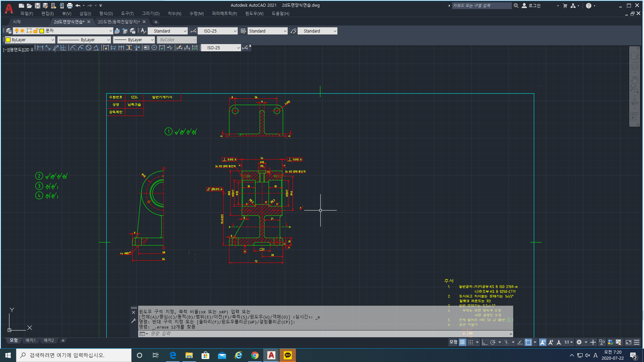644x362 pixels.
Task: Select the Pan tool in navigation bar
Action: (x=634, y=79)
